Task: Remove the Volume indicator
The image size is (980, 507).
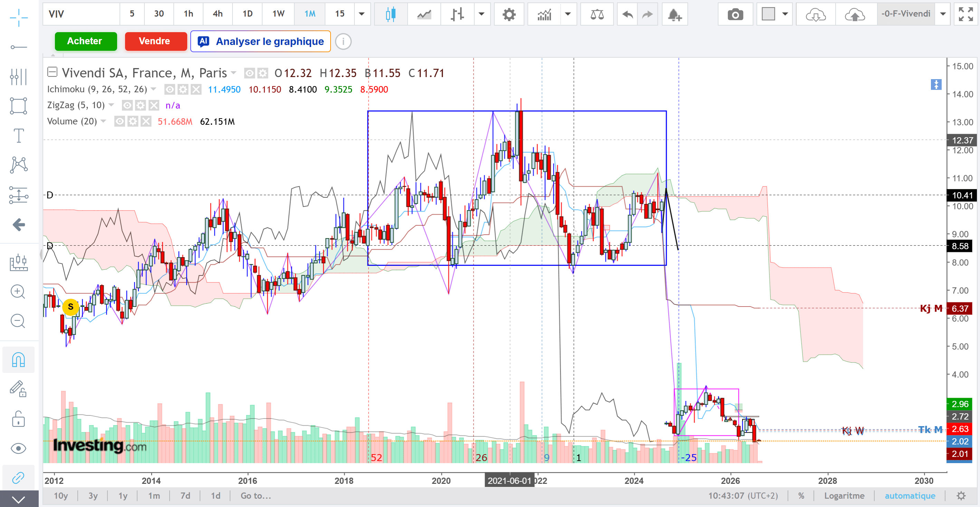Action: [146, 121]
